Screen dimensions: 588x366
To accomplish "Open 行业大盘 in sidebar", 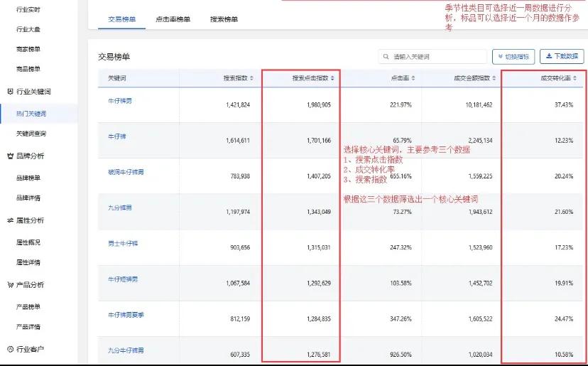I will point(28,29).
